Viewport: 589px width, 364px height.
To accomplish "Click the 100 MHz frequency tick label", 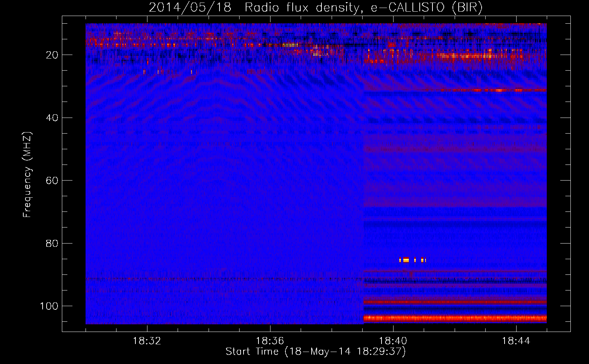I will click(49, 306).
